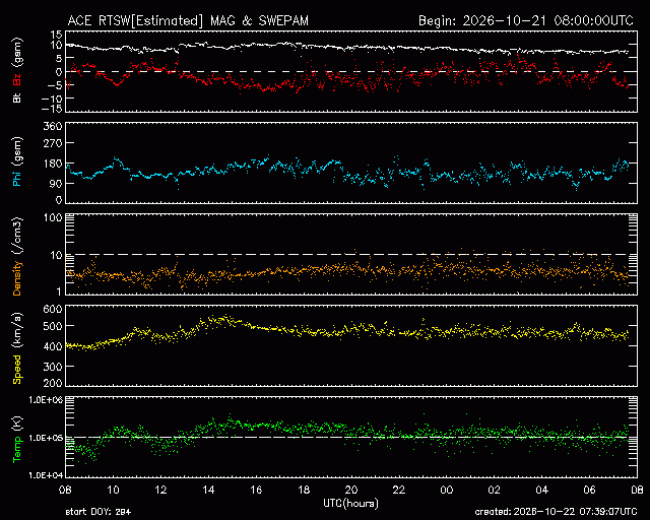The width and height of the screenshot is (650, 520).
Task: Click the '600' tick on Speed axis
Action: coord(53,309)
